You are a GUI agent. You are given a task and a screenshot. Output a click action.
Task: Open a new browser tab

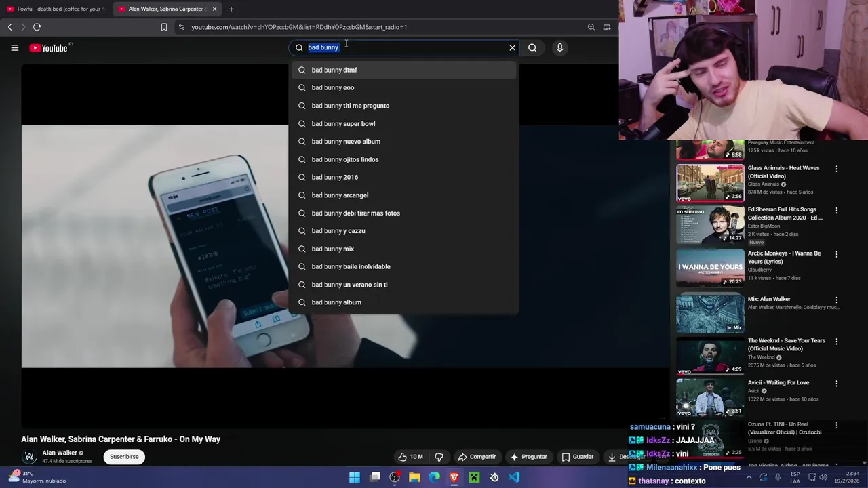pos(231,9)
